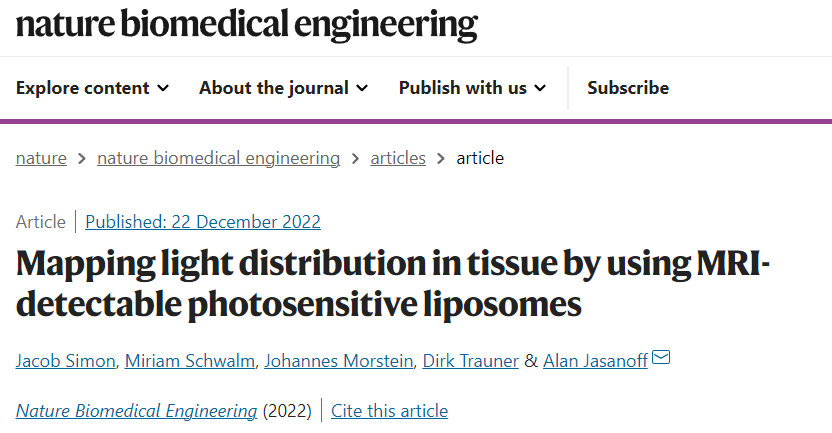Screen dimensions: 832x433
Task: Open Alan Jasanoff author info
Action: coord(595,361)
